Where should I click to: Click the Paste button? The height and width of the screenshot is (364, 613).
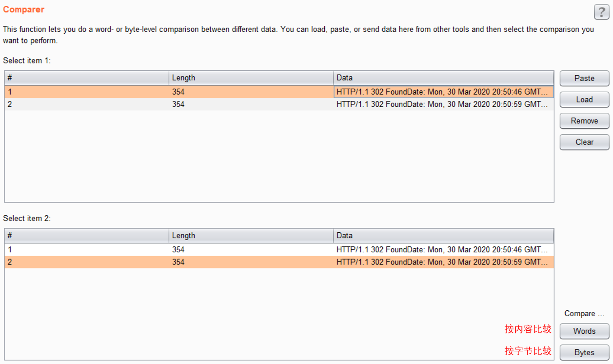coord(584,78)
